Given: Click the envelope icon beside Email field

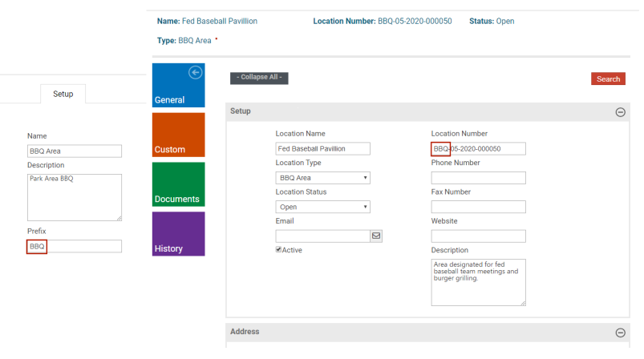Looking at the screenshot, I should click(376, 236).
